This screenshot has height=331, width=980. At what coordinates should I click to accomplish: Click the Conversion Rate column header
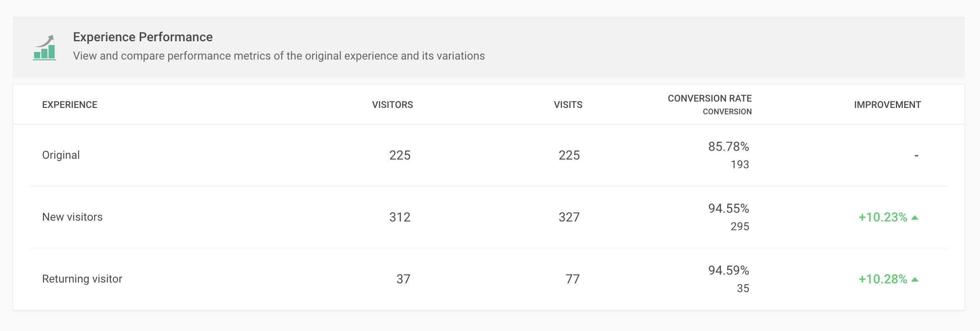click(709, 98)
